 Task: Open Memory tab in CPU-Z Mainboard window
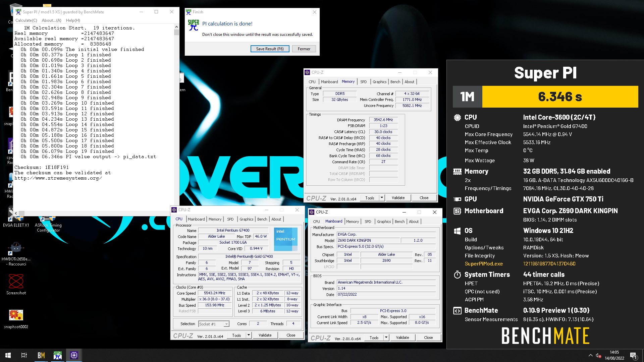353,222
